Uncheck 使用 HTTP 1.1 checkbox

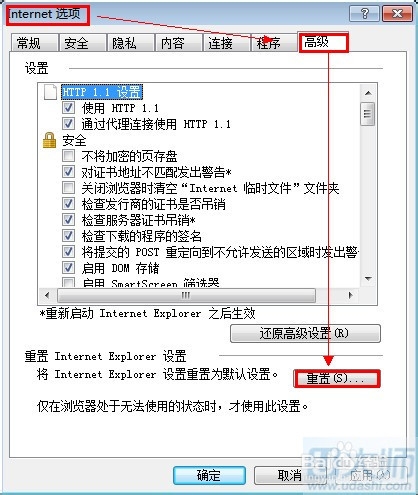click(68, 108)
